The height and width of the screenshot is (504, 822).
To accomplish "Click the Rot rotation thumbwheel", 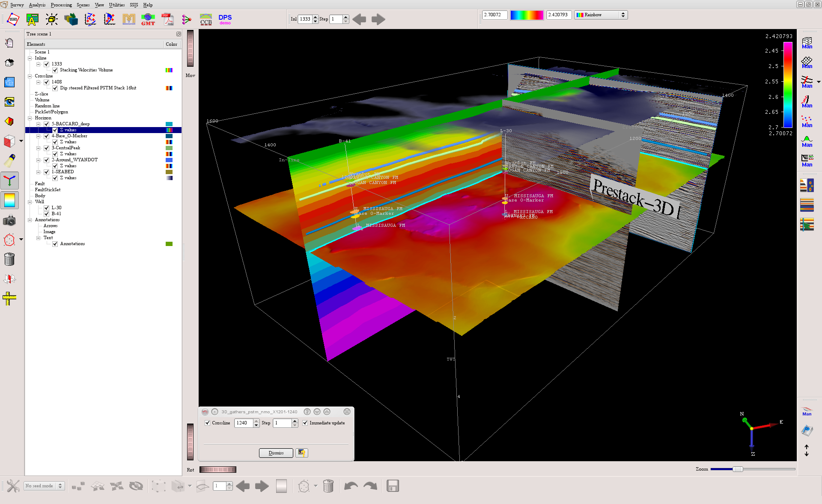I will click(x=217, y=470).
